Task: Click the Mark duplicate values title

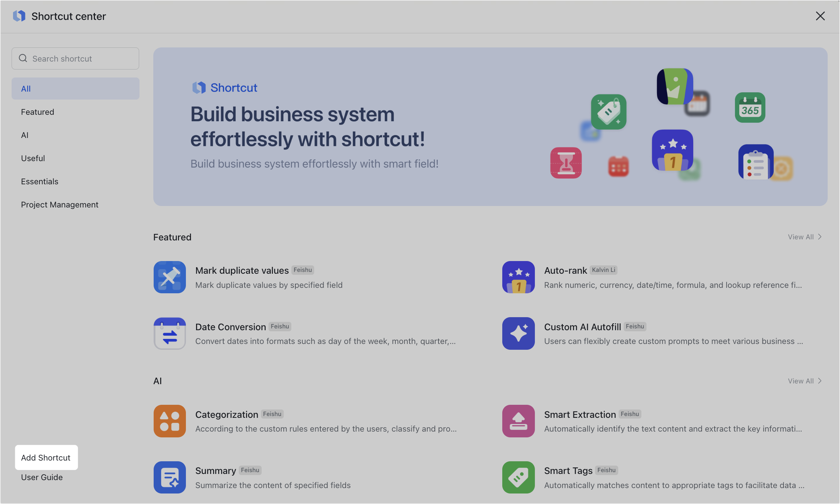Action: (242, 270)
